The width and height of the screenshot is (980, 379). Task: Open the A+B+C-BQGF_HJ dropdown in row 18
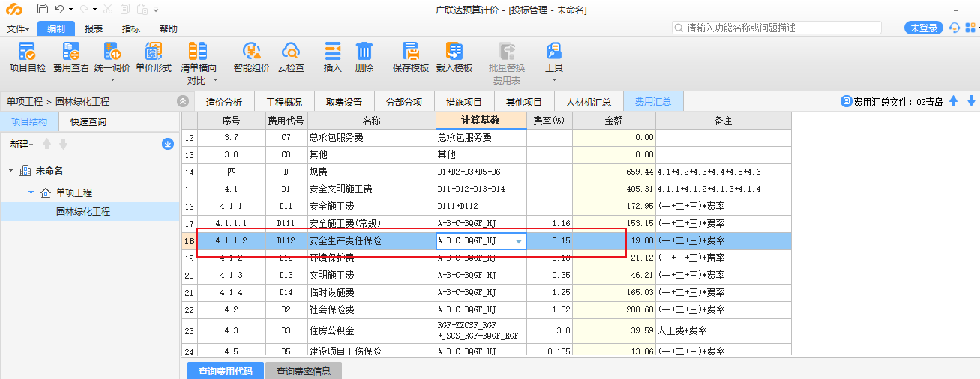point(518,241)
